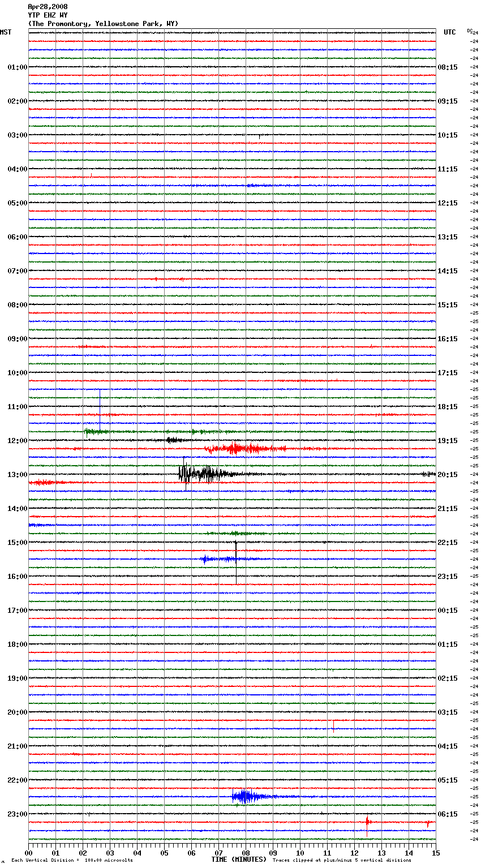
Task: Click the 04:00 MST time label
Action: click(x=17, y=169)
